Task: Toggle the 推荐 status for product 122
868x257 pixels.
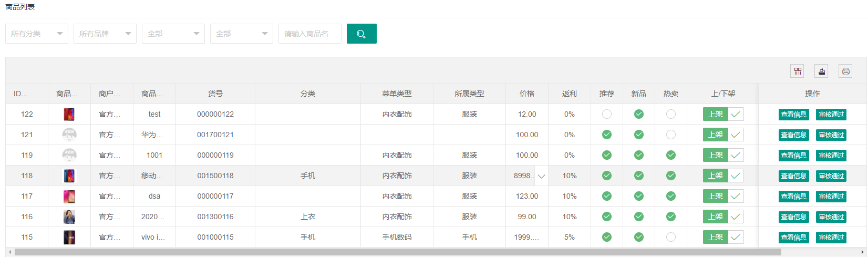Action: point(607,114)
